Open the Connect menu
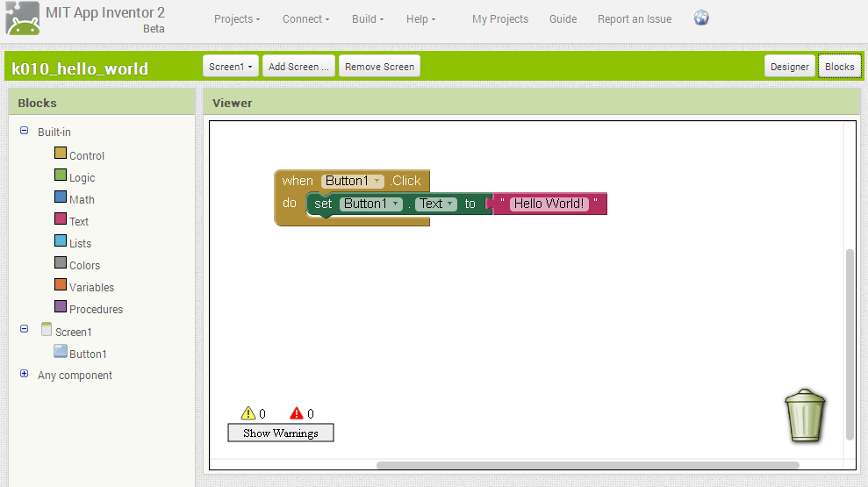Image resolution: width=868 pixels, height=487 pixels. (305, 18)
